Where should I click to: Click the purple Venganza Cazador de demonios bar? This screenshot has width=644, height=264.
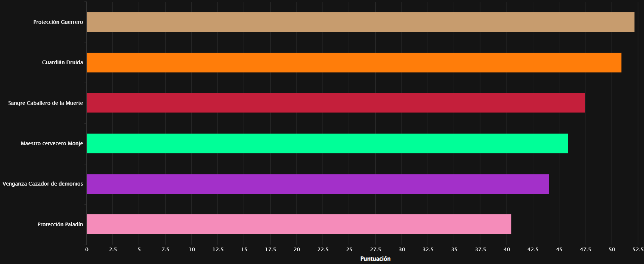[x=318, y=184]
